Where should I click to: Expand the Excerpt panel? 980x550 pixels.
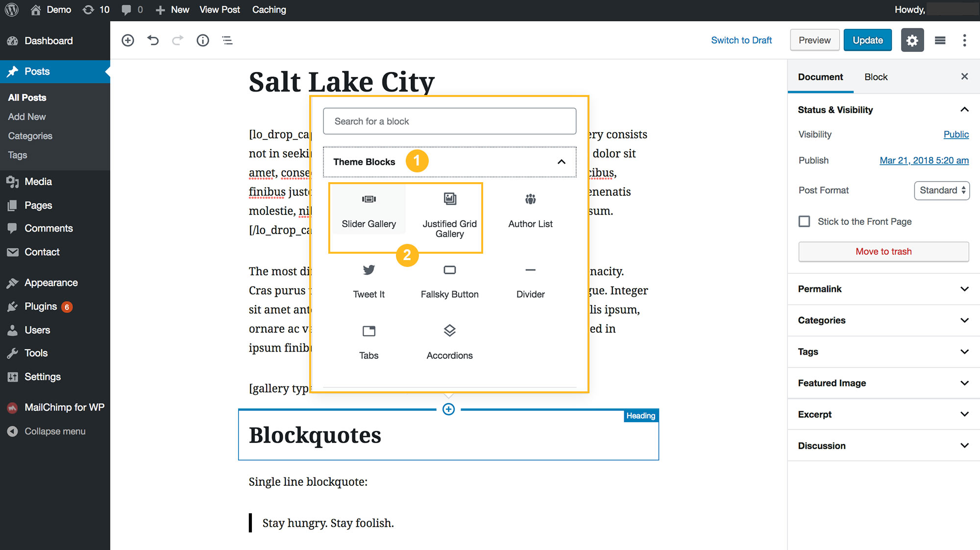883,414
